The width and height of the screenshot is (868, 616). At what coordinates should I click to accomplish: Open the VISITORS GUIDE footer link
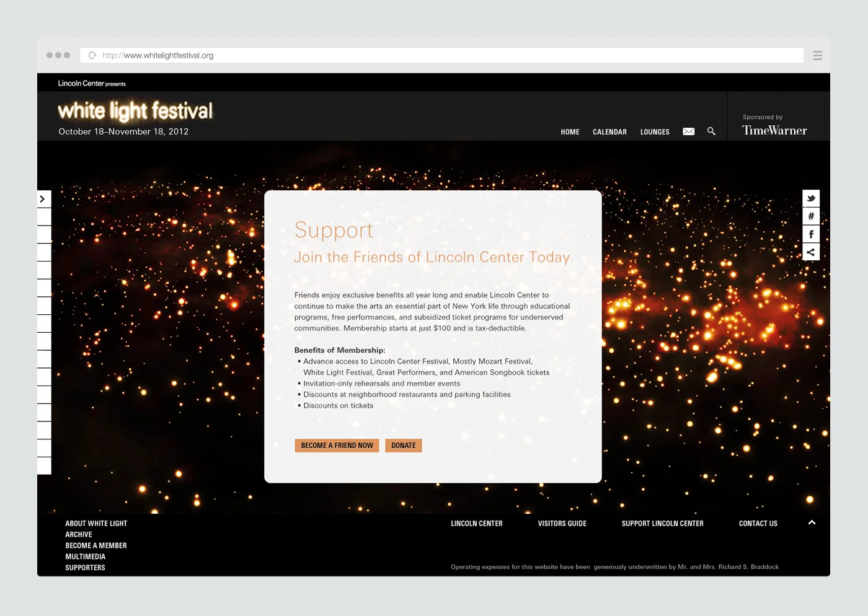tap(562, 523)
